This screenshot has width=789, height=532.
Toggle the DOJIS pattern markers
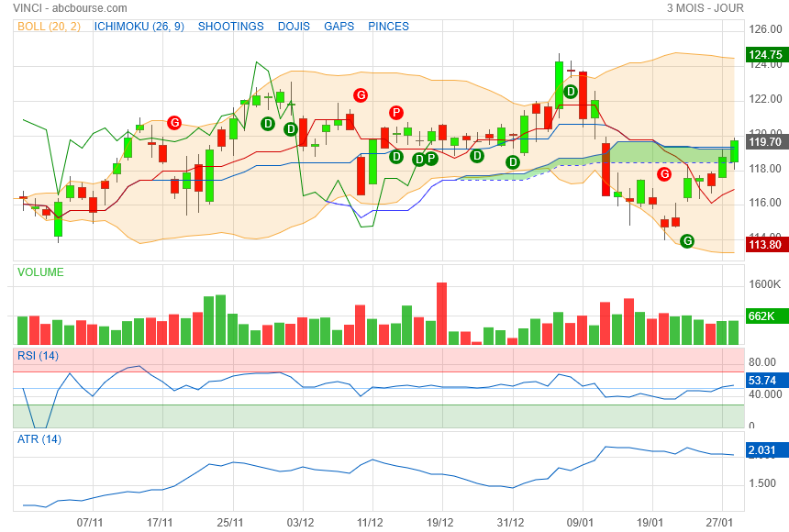coord(294,27)
